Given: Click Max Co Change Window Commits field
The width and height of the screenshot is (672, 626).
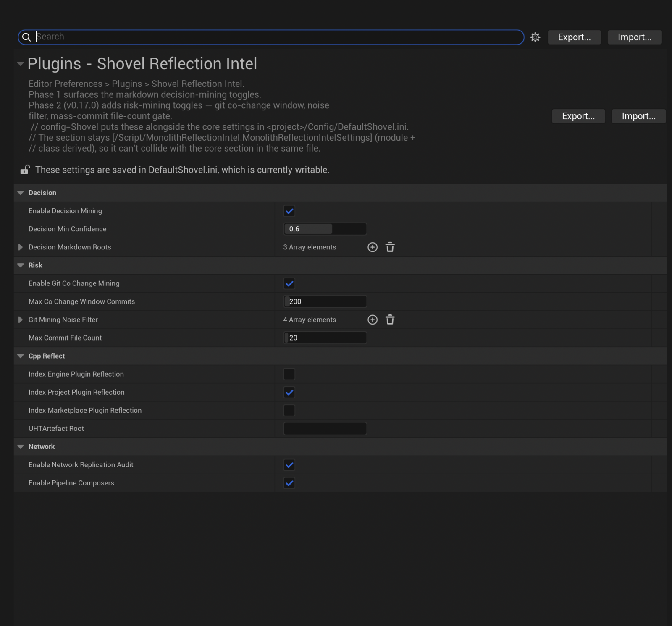Looking at the screenshot, I should pos(325,302).
